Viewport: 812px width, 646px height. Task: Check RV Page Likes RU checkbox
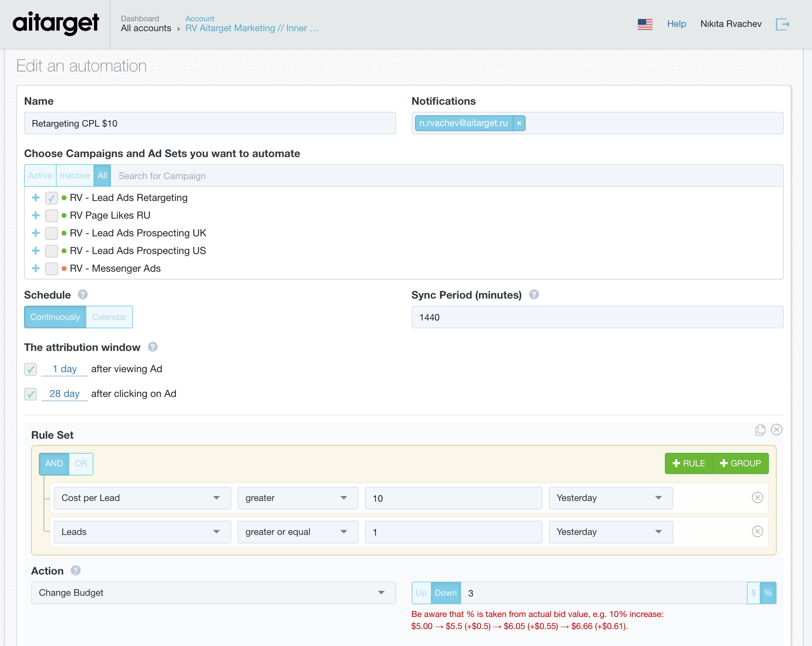coord(52,216)
